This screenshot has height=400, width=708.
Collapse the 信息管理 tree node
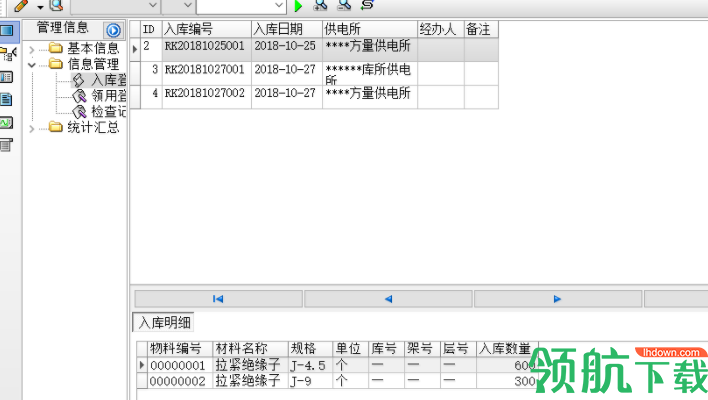31,65
